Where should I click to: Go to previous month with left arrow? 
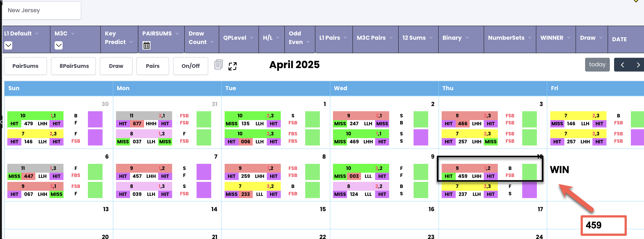click(622, 65)
